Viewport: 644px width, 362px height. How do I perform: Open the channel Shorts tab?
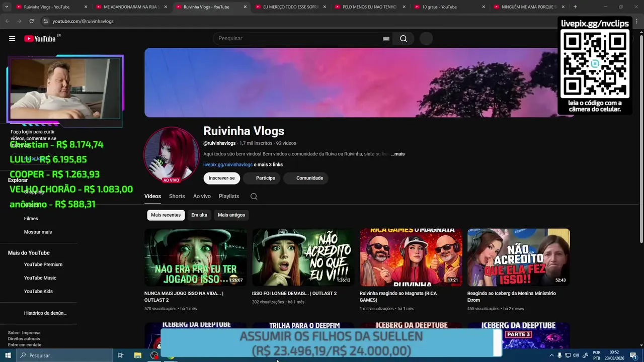[x=177, y=197]
